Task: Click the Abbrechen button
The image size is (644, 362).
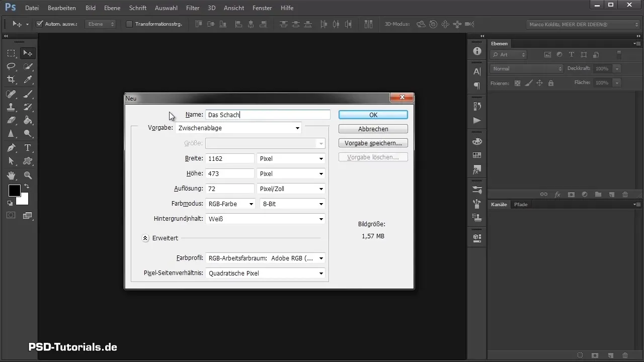Action: point(373,129)
